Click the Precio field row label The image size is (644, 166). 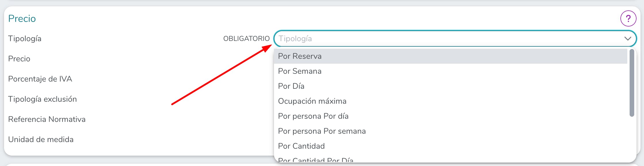[x=19, y=59]
